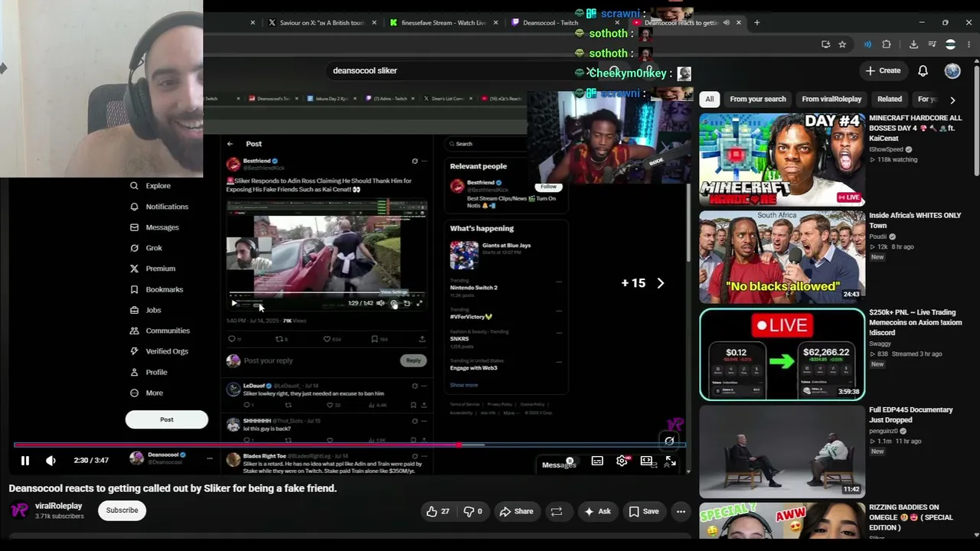Open Chrome extensions puzzle icon
This screenshot has height=551, width=980.
click(x=887, y=44)
